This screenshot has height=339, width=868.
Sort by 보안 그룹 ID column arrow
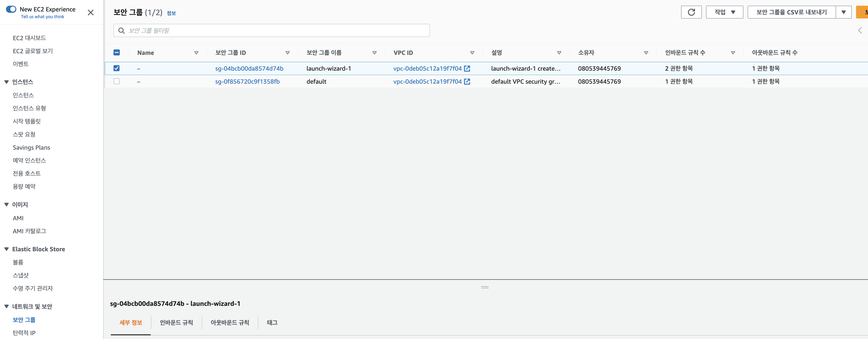pyautogui.click(x=287, y=53)
